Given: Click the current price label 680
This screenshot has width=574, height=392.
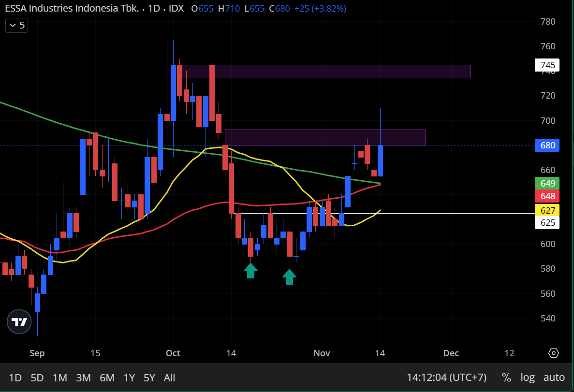Looking at the screenshot, I should [x=547, y=145].
